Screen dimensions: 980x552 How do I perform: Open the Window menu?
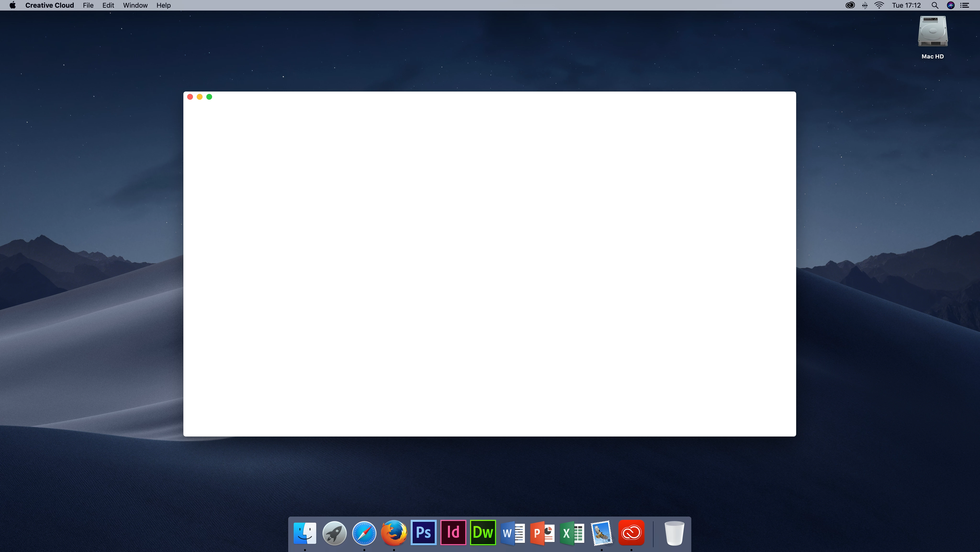coord(135,5)
